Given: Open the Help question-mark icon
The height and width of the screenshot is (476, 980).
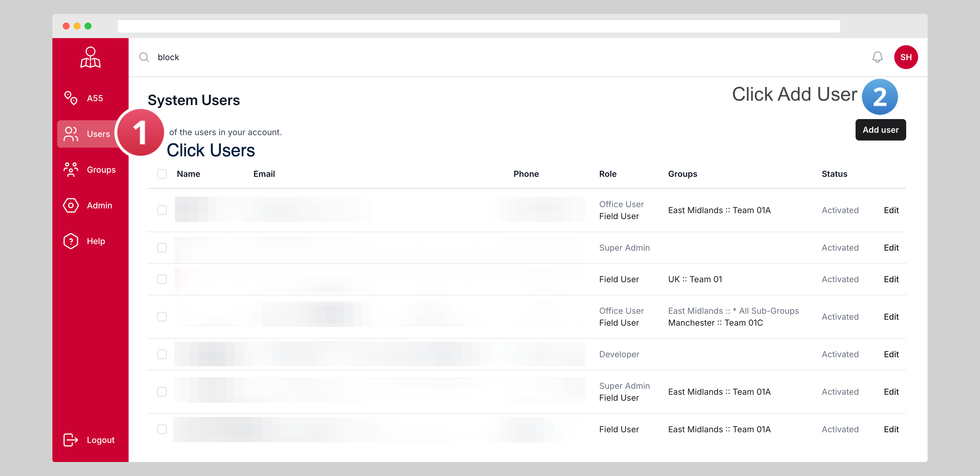Looking at the screenshot, I should tap(71, 241).
